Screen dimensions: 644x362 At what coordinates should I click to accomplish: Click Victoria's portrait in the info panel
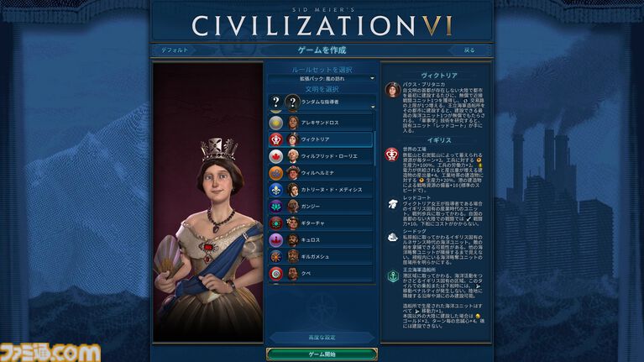(393, 90)
